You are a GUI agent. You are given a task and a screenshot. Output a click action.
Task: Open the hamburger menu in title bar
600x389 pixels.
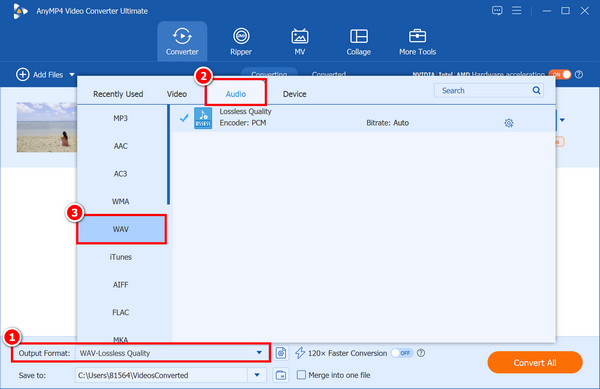click(517, 11)
